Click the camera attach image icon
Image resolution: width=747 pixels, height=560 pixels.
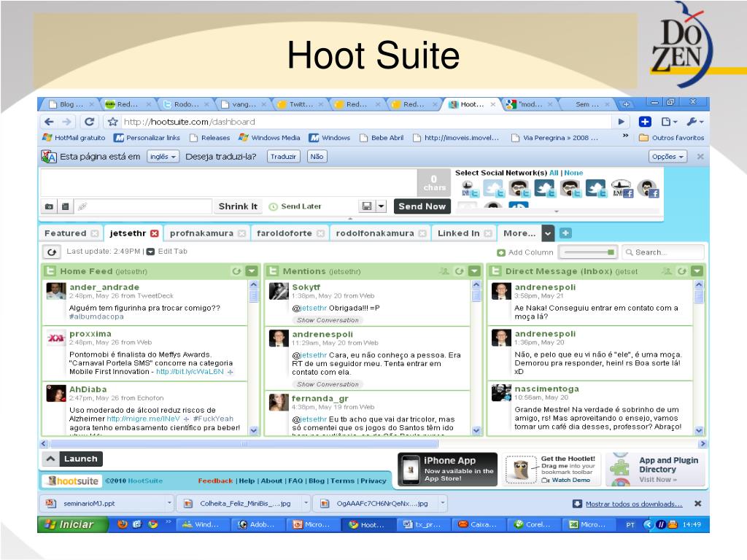49,206
